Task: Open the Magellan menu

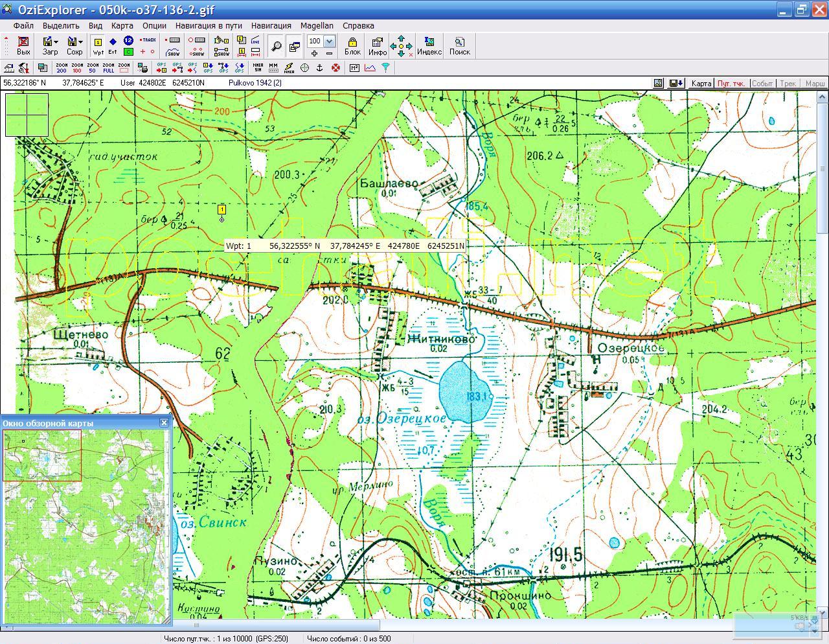Action: click(x=317, y=26)
